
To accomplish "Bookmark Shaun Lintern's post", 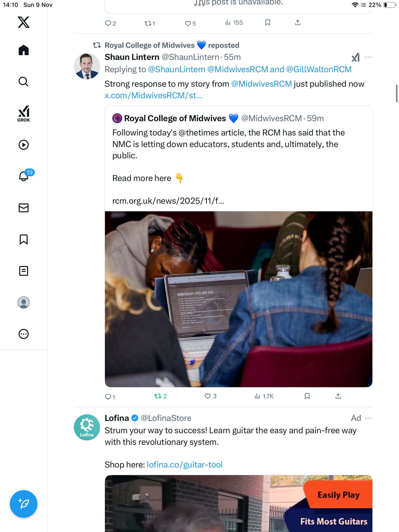I will click(x=307, y=396).
